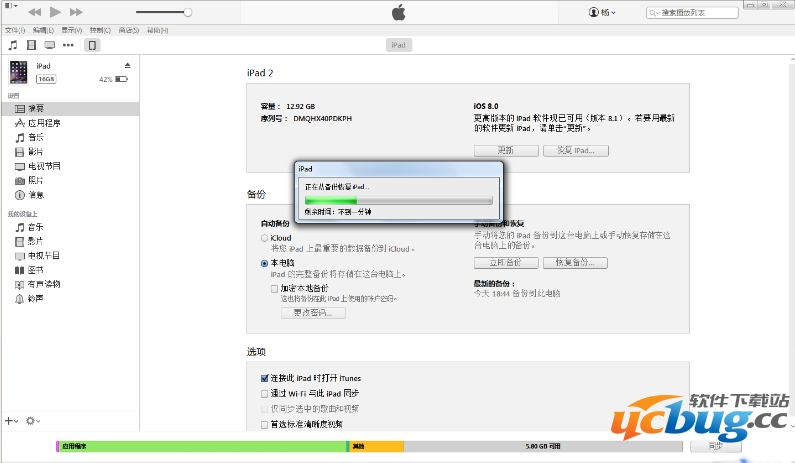Open 照片 (Photos) in the sidebar
Viewport: 795px width, 463px height.
point(35,180)
